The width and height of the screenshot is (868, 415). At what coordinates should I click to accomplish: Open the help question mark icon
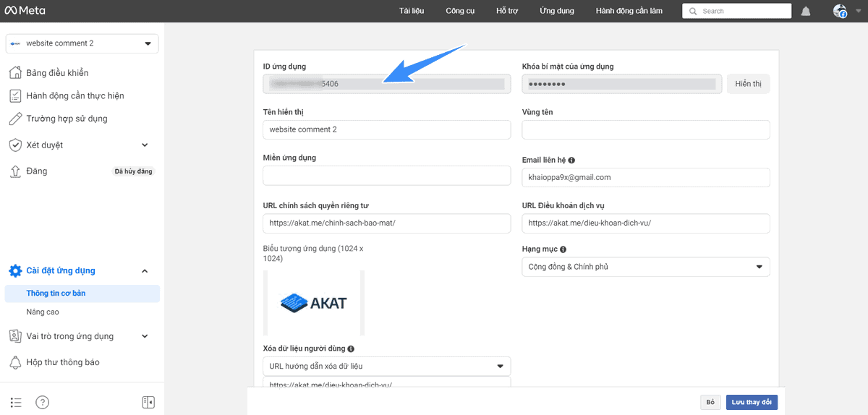pyautogui.click(x=43, y=403)
